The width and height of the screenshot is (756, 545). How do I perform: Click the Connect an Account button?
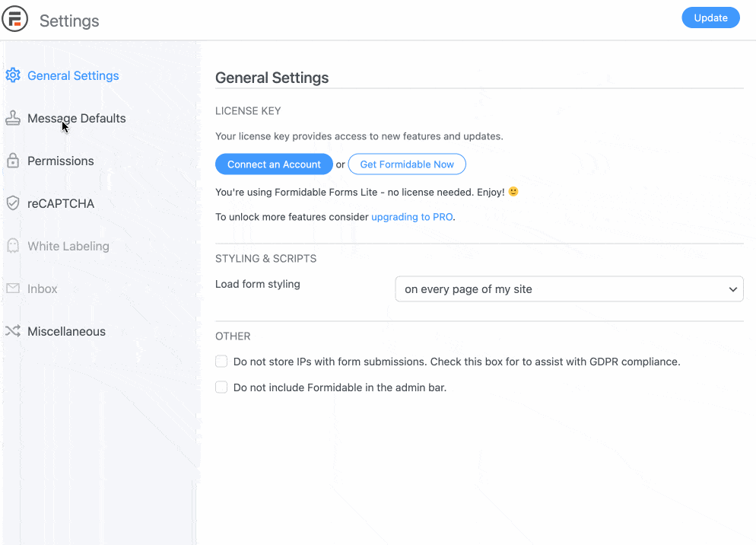tap(274, 164)
